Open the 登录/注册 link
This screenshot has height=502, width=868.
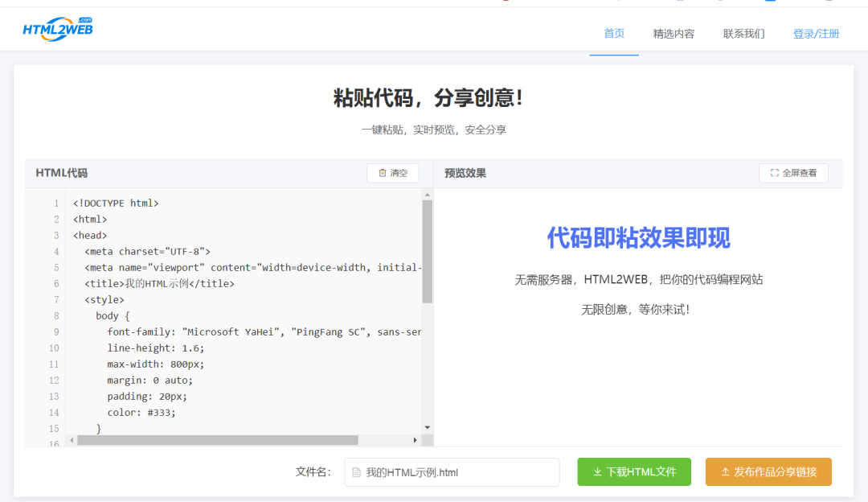[816, 33]
